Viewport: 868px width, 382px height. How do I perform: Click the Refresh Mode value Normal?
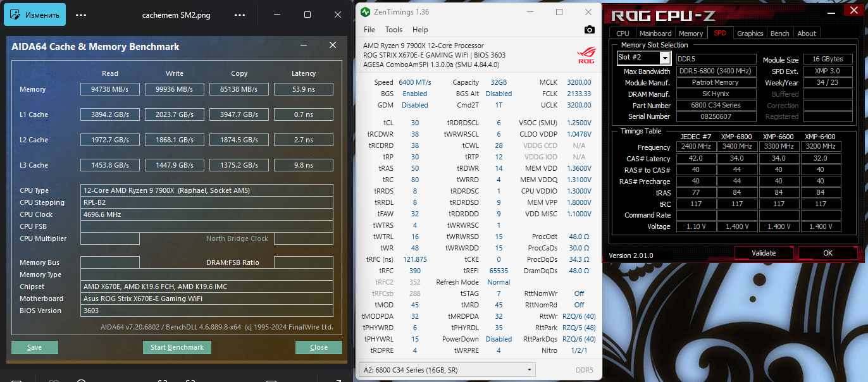click(x=499, y=282)
